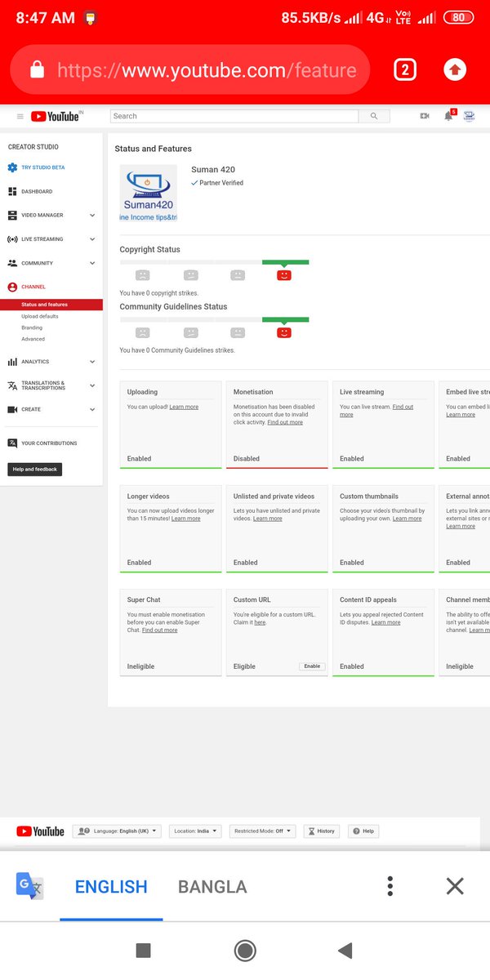Click the footer History button
Screen dimensions: 490x980
(322, 831)
